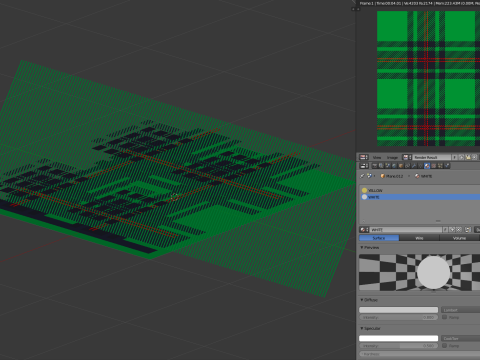Screen dimensions: 480x360
Task: Select the Volume material type tab
Action: pos(460,238)
